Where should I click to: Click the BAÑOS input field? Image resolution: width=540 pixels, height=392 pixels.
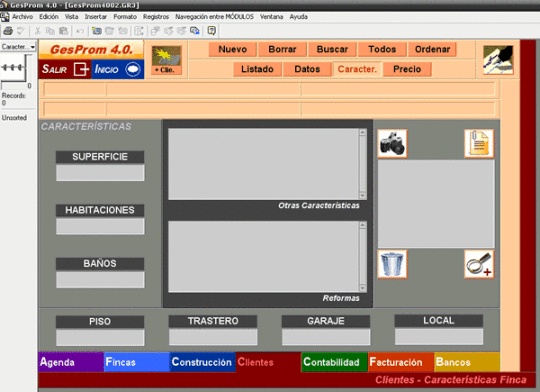[100, 280]
